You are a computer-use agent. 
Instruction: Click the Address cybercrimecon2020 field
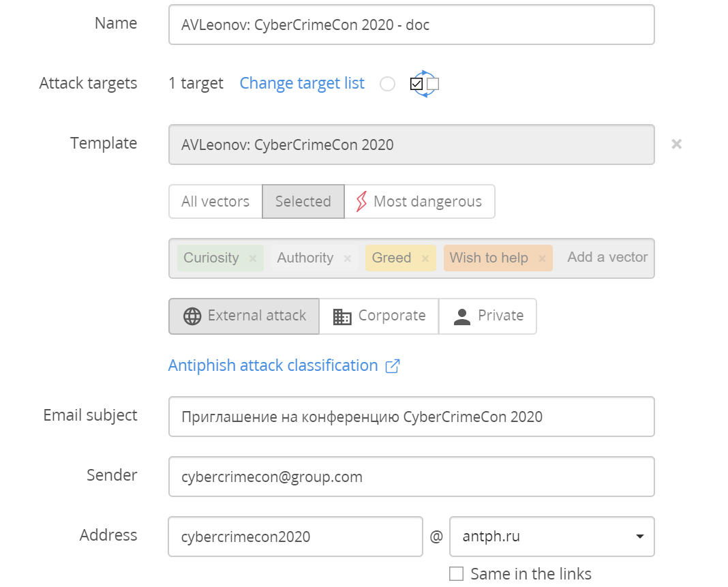coord(295,537)
